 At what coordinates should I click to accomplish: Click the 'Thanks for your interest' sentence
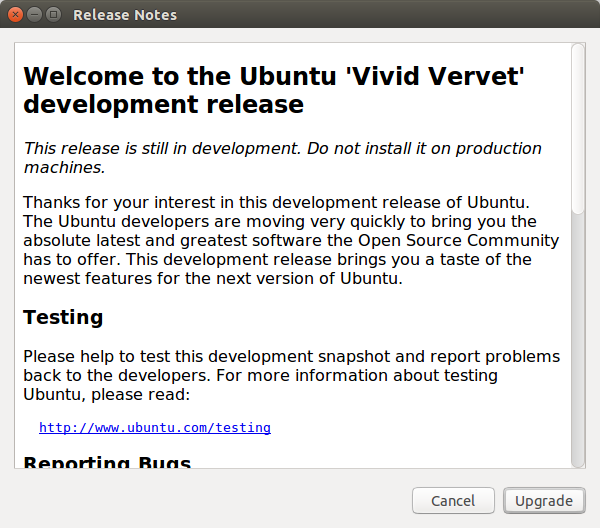tap(277, 202)
